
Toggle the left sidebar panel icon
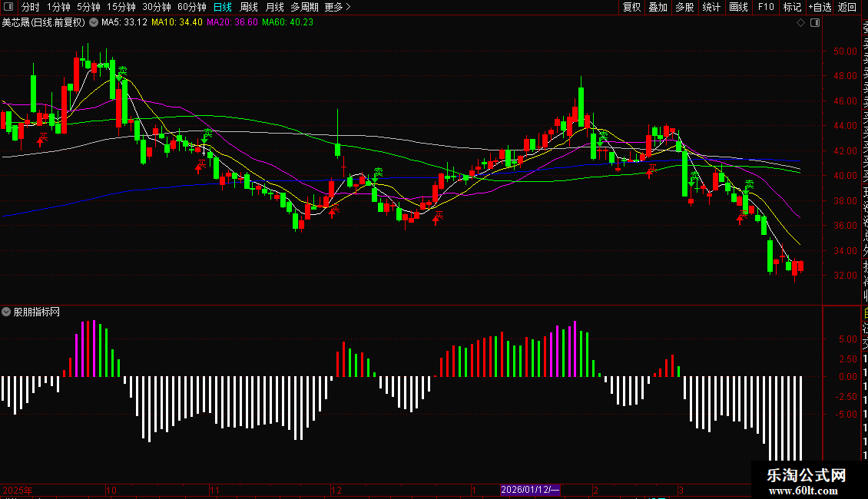[x=8, y=7]
